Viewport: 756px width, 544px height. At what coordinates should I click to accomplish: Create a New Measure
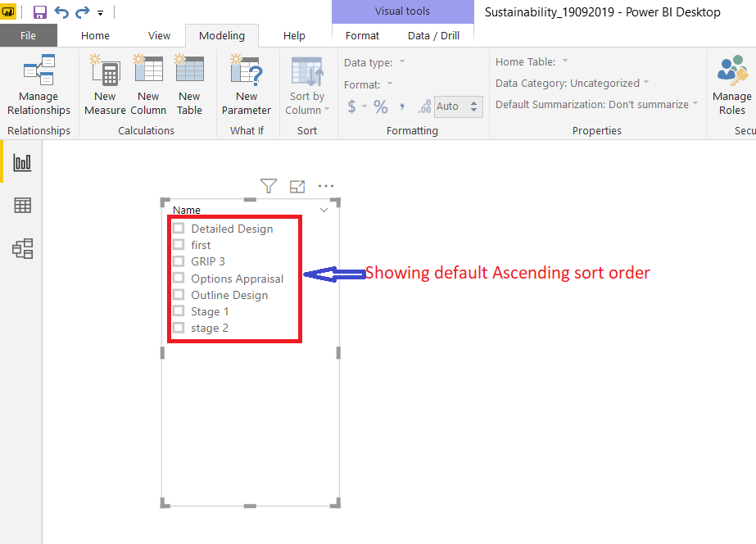(105, 85)
